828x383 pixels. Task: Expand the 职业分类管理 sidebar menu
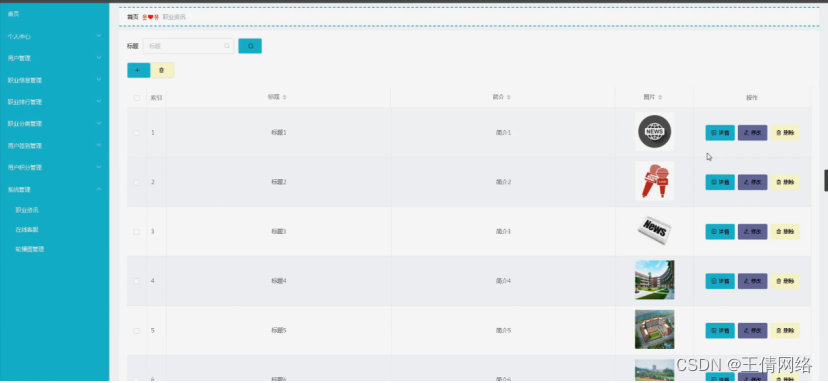pyautogui.click(x=54, y=124)
